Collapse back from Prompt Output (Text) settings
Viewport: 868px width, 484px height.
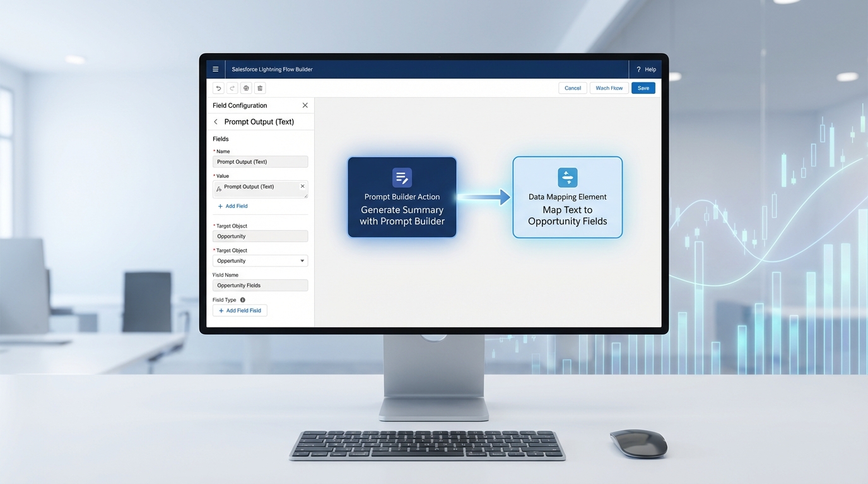215,121
